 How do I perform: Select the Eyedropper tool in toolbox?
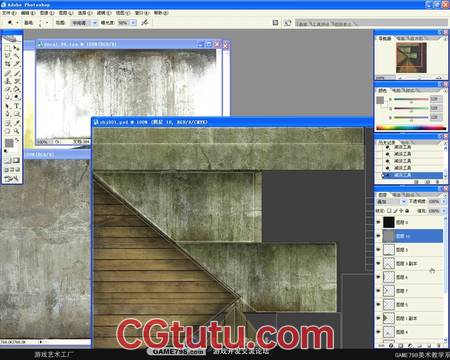point(16,123)
